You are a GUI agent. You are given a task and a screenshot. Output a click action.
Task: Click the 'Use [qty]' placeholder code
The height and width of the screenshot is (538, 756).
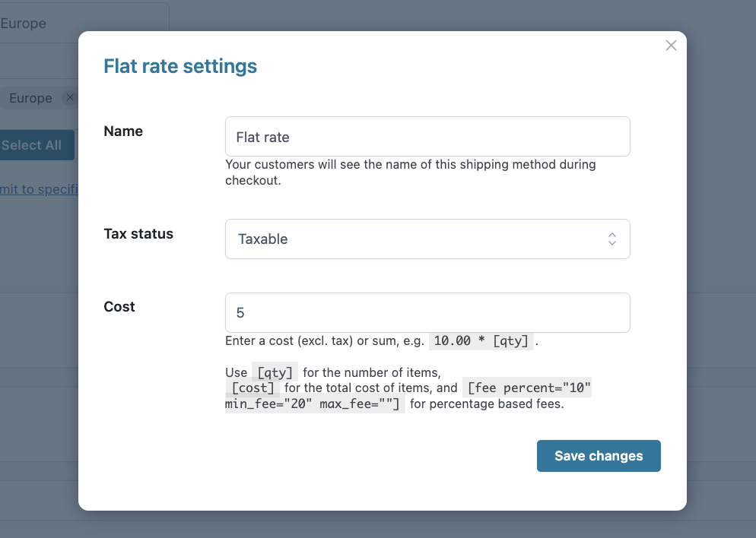[275, 372]
